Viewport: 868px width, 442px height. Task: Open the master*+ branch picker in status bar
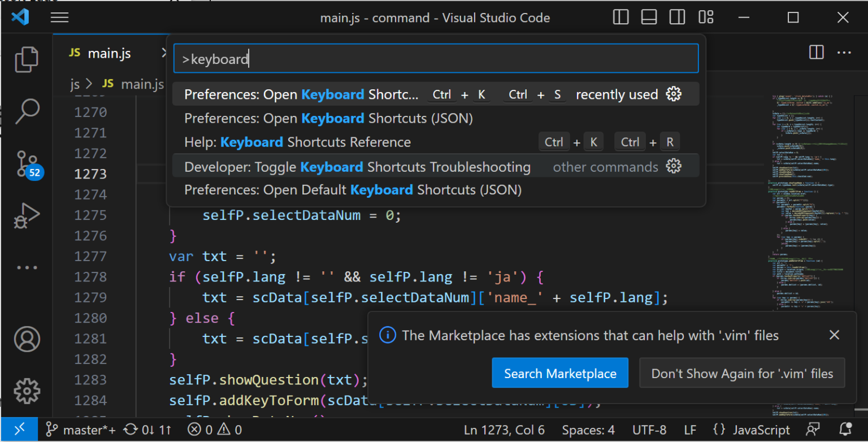(81, 430)
